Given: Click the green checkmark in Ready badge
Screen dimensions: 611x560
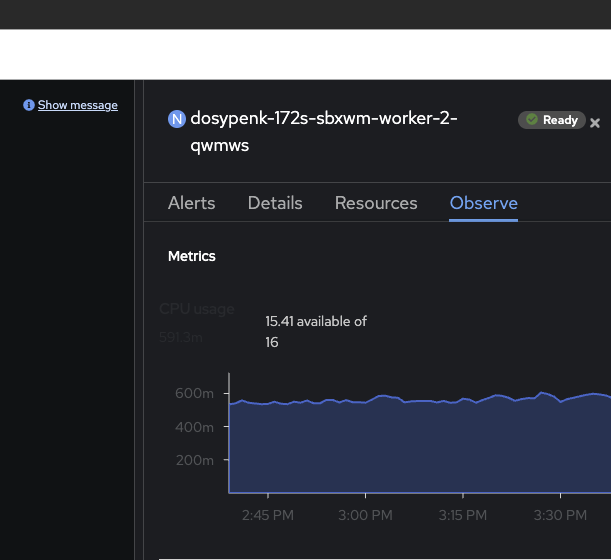Looking at the screenshot, I should pos(532,120).
